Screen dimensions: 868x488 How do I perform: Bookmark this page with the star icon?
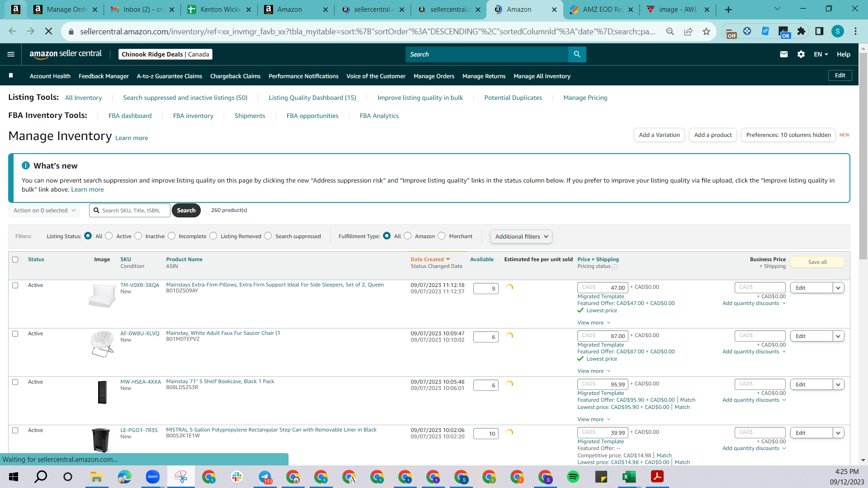pos(706,31)
